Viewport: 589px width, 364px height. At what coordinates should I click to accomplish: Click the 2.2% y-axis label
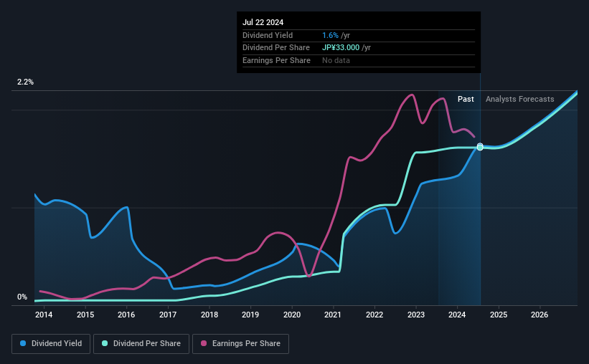click(25, 82)
